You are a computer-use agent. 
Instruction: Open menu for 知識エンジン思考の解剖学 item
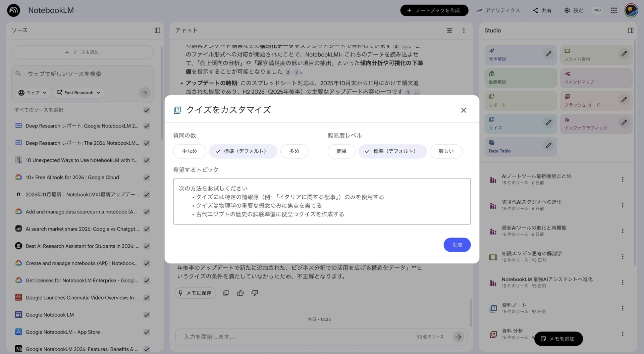pyautogui.click(x=623, y=256)
